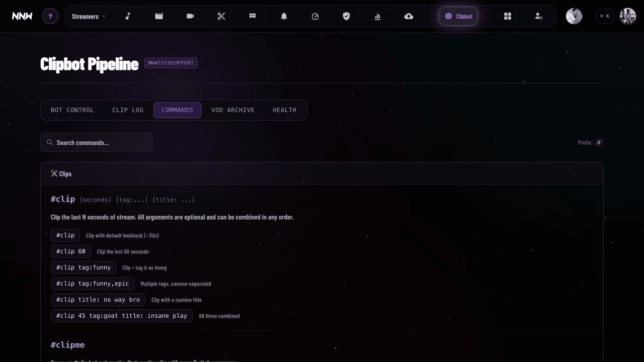Click the NNW logo
Viewport: 644px width, 362px height.
[x=22, y=16]
